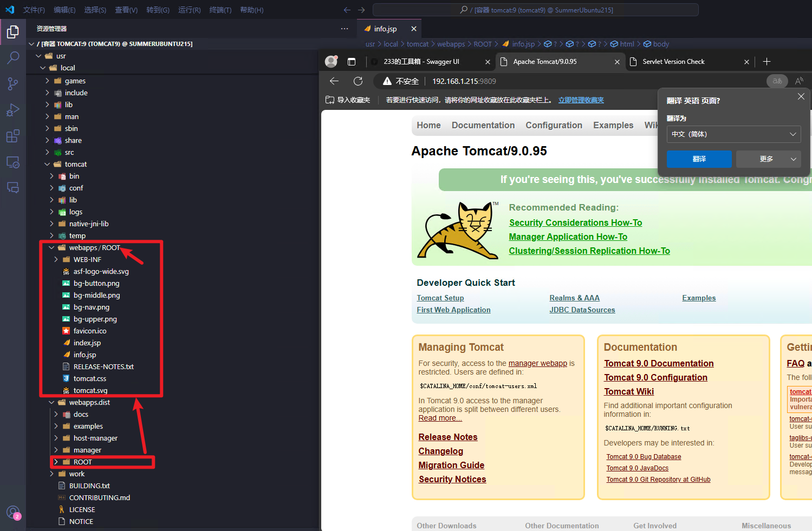812x531 pixels.
Task: Close the info.jsp editor tab
Action: (x=414, y=29)
